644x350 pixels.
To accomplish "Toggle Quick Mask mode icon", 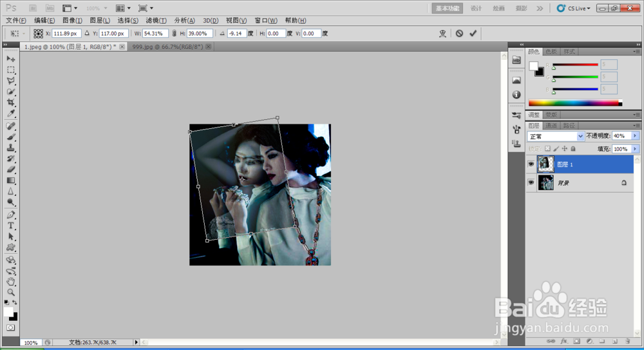I will coord(11,328).
